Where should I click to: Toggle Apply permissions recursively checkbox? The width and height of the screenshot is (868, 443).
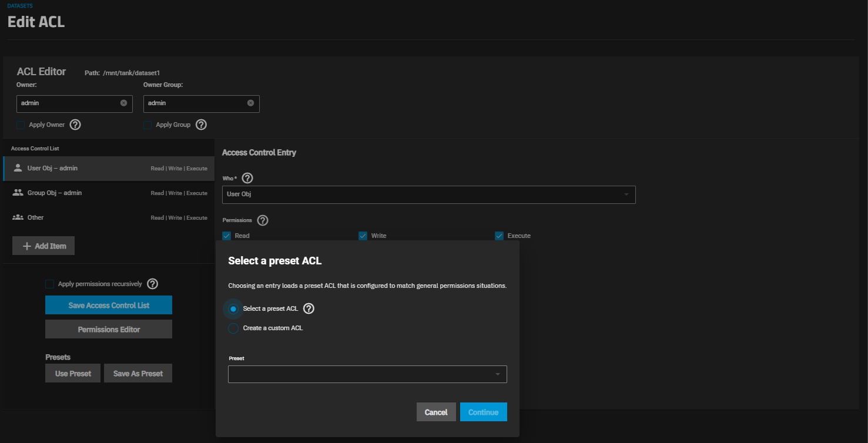pyautogui.click(x=50, y=284)
